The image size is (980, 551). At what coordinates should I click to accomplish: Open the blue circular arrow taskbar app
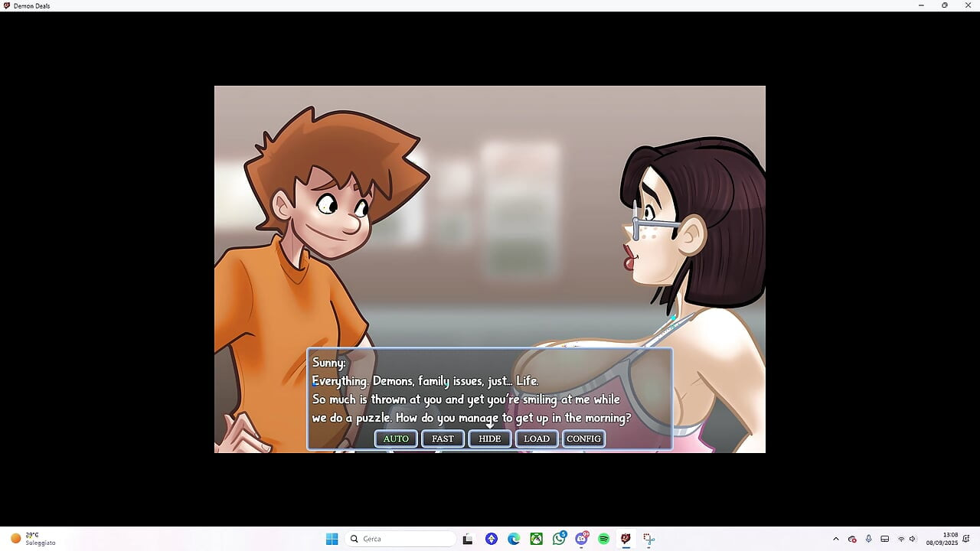(x=491, y=539)
